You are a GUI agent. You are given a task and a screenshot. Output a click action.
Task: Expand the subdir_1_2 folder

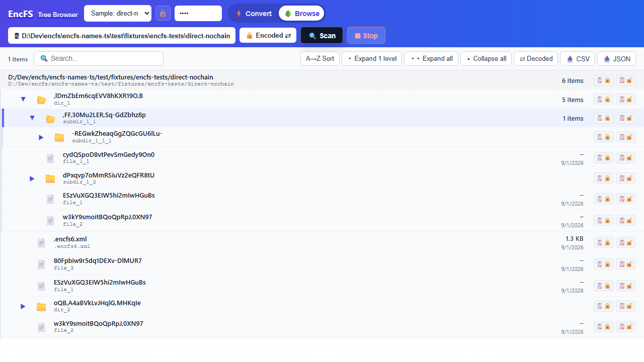click(32, 178)
